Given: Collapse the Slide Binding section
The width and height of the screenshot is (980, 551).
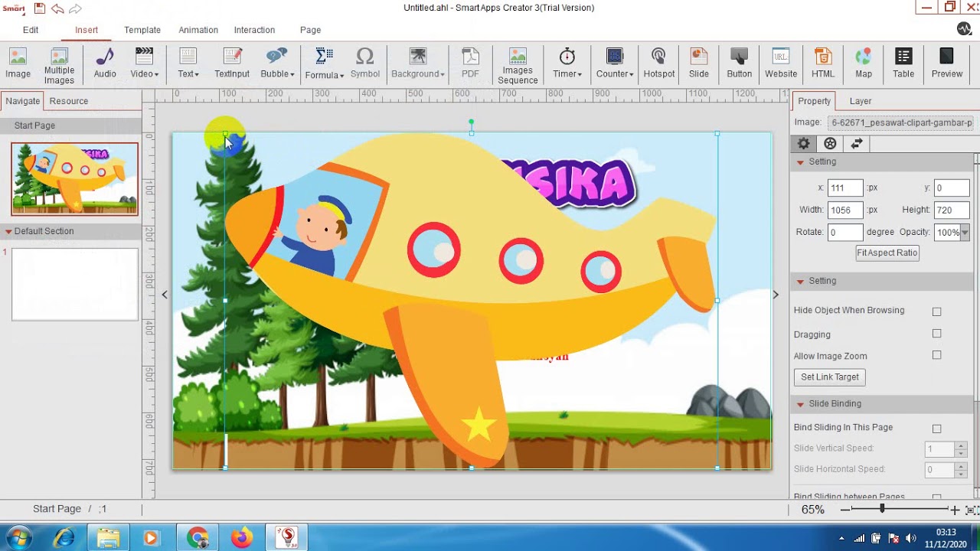Looking at the screenshot, I should coord(800,404).
